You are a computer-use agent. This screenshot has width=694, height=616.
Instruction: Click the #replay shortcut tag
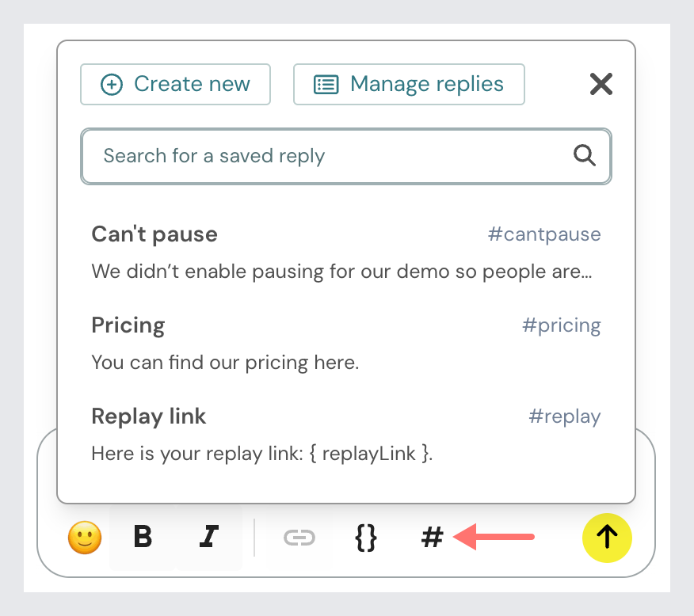pos(565,416)
